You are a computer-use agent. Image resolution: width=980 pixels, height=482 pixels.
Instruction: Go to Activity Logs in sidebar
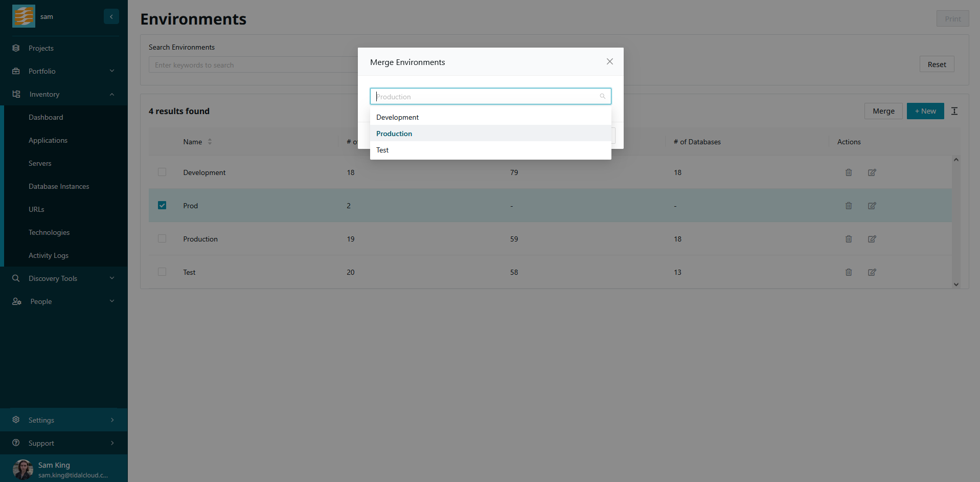click(49, 255)
